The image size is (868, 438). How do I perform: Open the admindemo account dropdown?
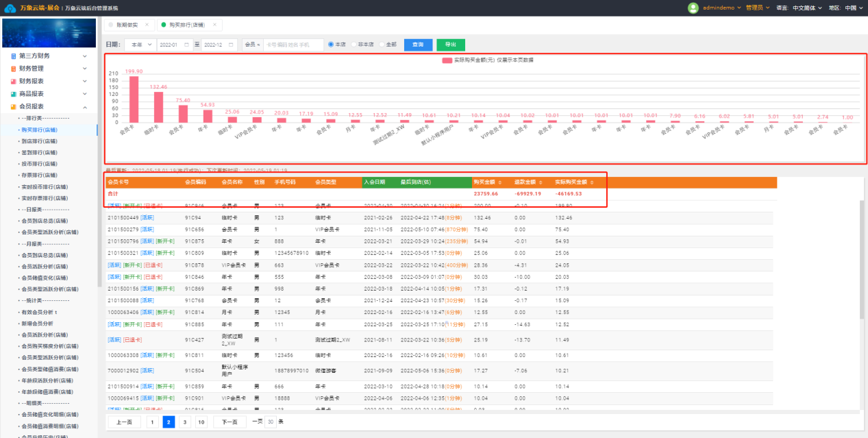[722, 8]
